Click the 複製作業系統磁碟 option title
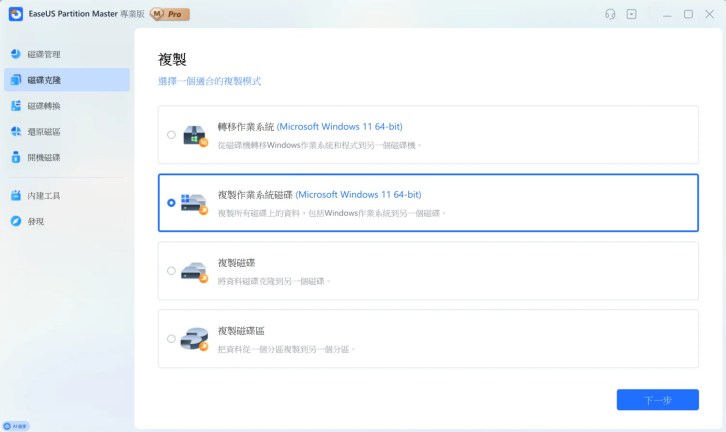 click(319, 194)
